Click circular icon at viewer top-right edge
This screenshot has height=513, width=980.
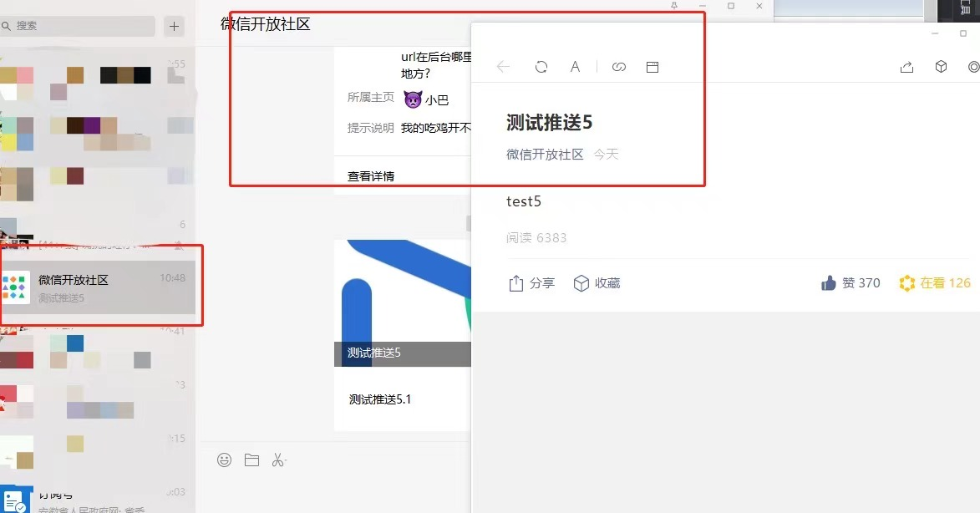pyautogui.click(x=973, y=67)
